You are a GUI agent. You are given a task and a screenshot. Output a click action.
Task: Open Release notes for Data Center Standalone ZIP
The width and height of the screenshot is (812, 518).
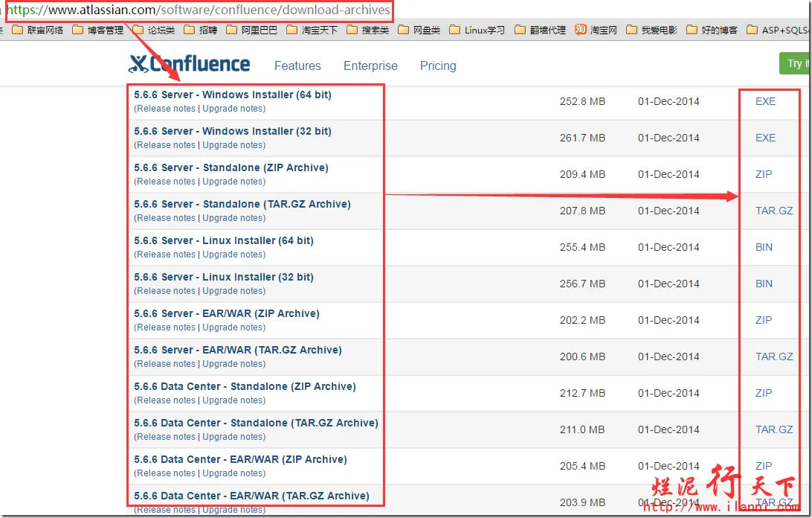(166, 400)
